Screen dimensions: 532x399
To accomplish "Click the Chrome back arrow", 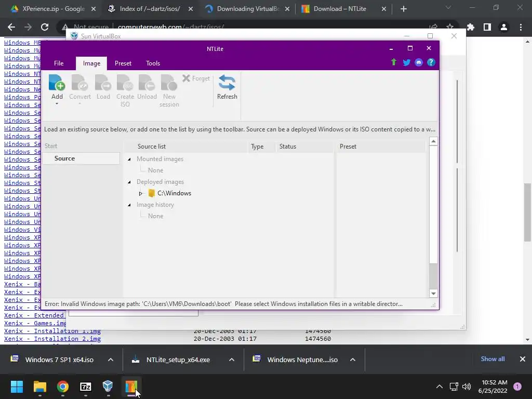I will (x=11, y=27).
